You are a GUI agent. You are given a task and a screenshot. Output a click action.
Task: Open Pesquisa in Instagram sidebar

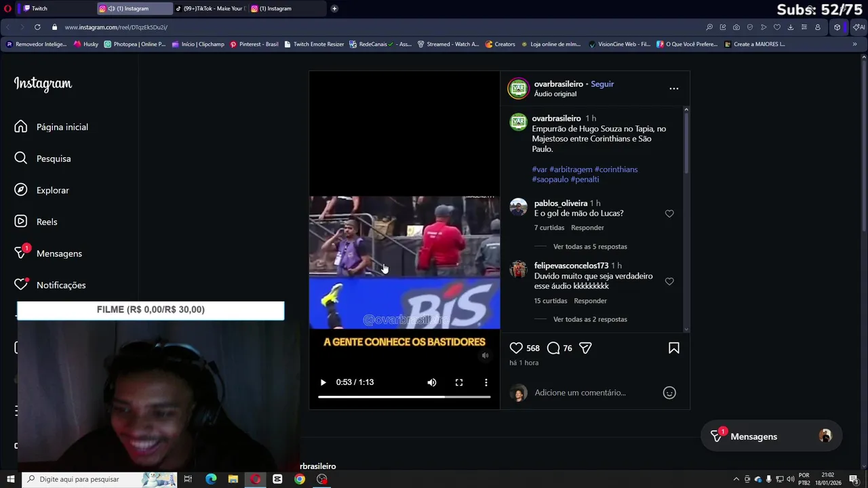coord(42,159)
